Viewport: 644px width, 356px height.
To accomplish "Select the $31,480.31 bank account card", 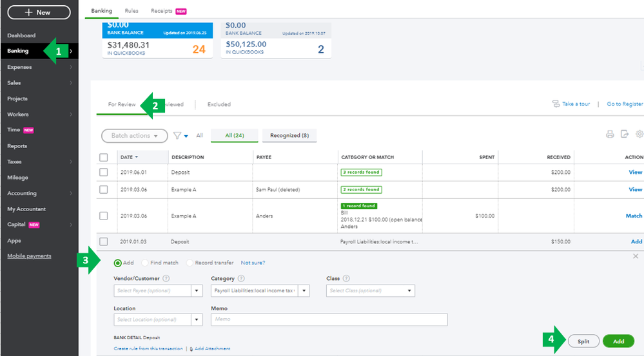I will (157, 40).
